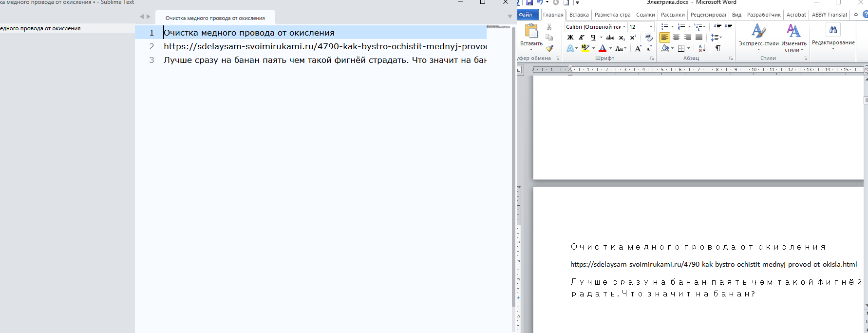This screenshot has height=333, width=868.
Task: Open the Acrobat ribbon tab
Action: [796, 15]
